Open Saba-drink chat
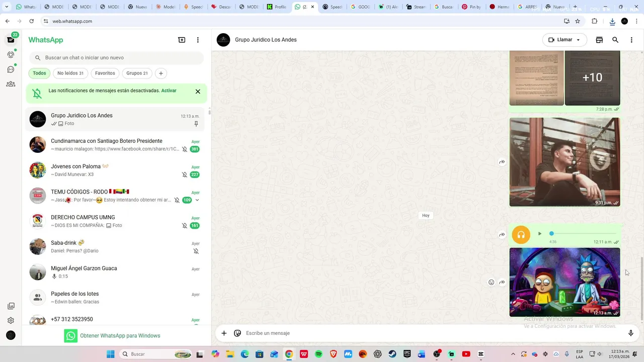 coord(115,247)
